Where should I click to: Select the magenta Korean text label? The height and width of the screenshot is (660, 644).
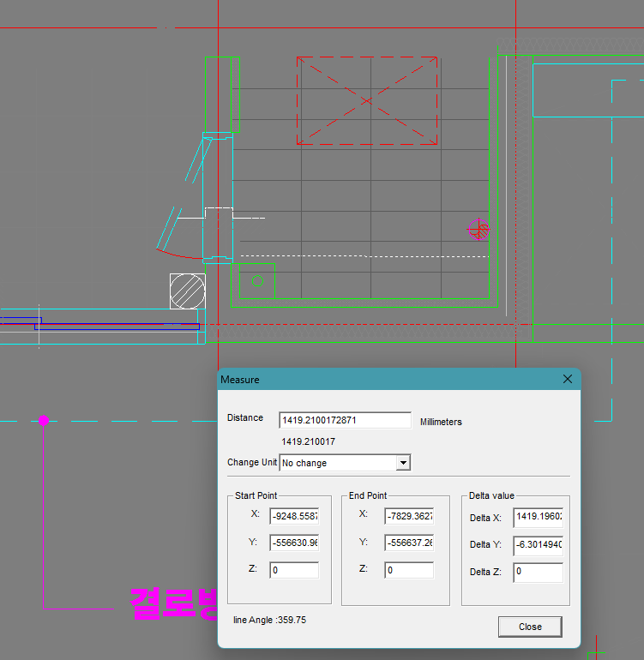(x=172, y=604)
